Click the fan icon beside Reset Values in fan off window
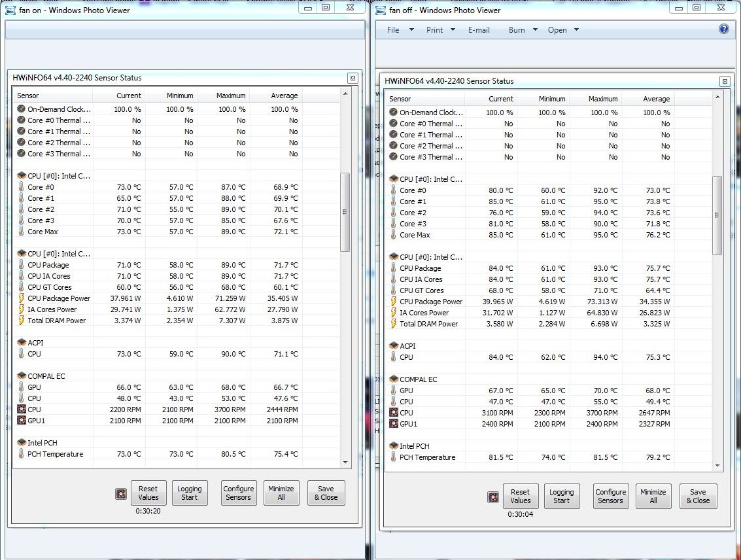 (493, 497)
